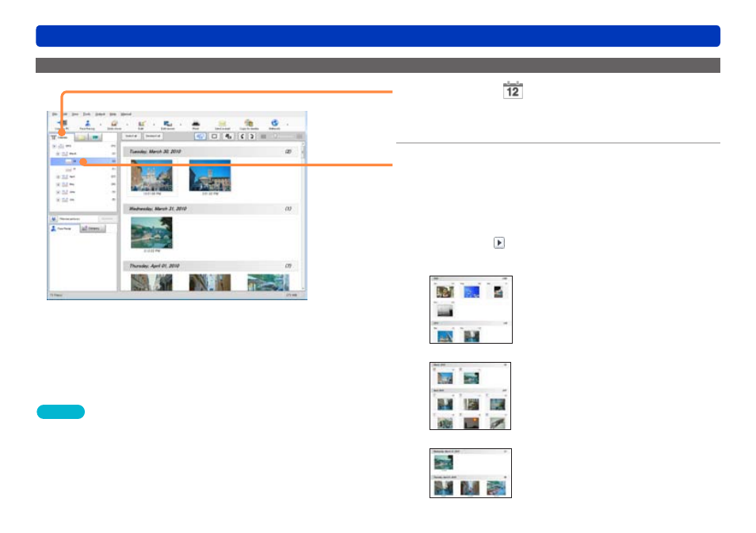The height and width of the screenshot is (533, 756).
Task: Click large thumbnail size icon
Action: [300, 136]
